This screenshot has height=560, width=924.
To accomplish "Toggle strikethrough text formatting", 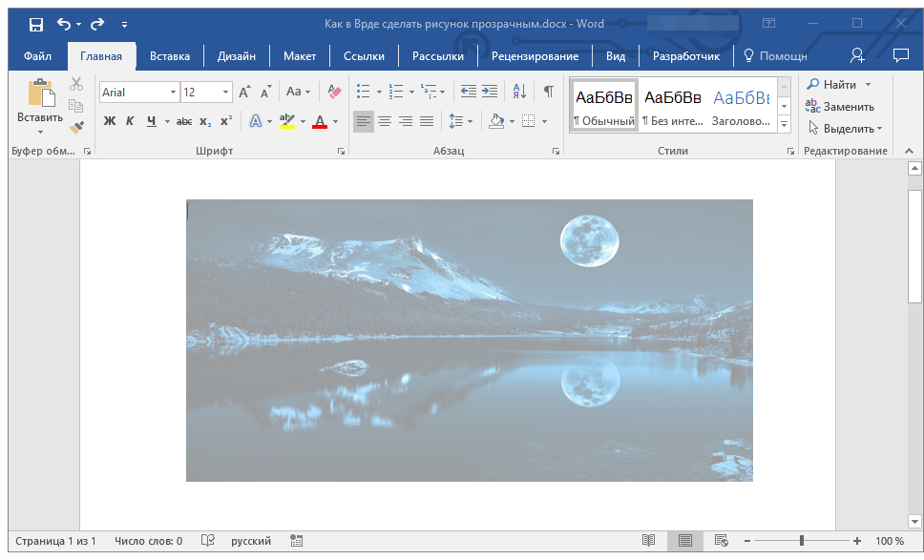I will (x=184, y=121).
